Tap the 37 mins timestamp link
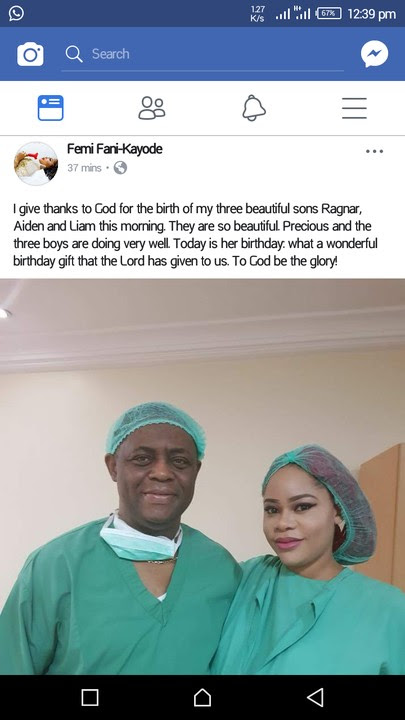Screen dimensions: 405x720 point(84,168)
